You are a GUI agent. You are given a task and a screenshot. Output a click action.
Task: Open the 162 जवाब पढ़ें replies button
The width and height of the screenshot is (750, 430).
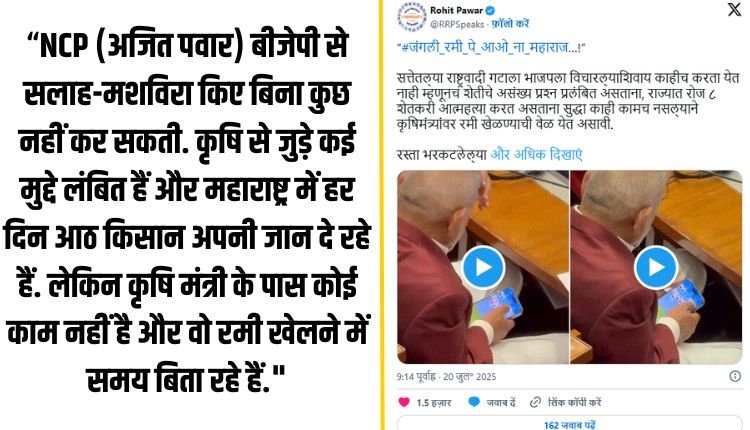569,423
